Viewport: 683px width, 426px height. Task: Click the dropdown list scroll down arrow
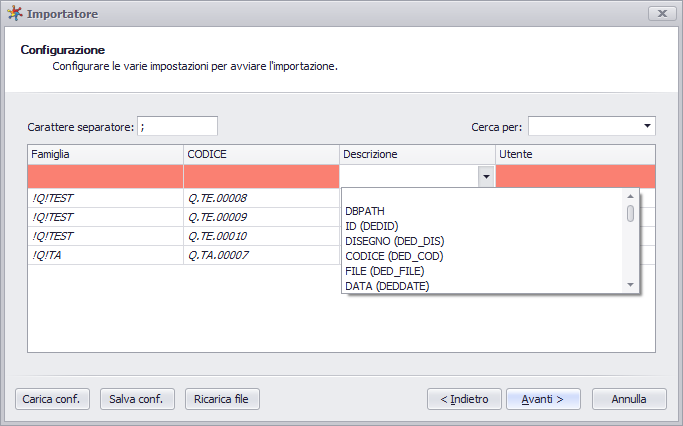pyautogui.click(x=630, y=285)
